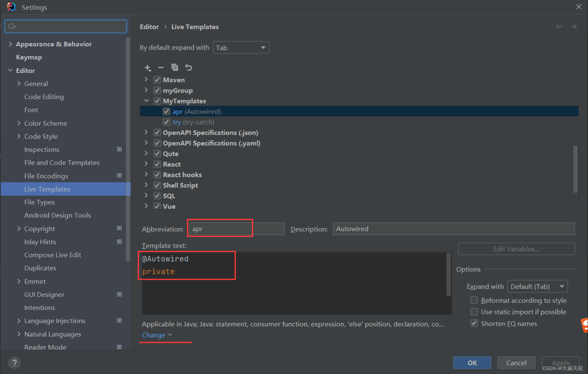Toggle the myGroup checkbox
The image size is (588, 374).
pyautogui.click(x=157, y=90)
